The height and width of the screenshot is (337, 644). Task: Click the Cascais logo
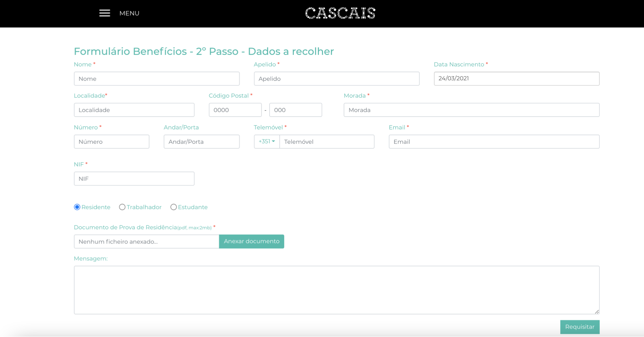pos(340,13)
